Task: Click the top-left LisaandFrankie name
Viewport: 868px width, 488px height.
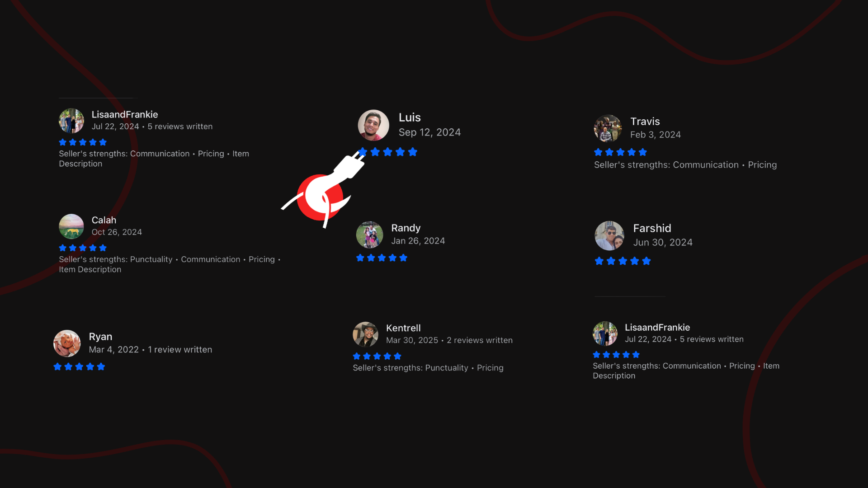Action: (x=125, y=114)
